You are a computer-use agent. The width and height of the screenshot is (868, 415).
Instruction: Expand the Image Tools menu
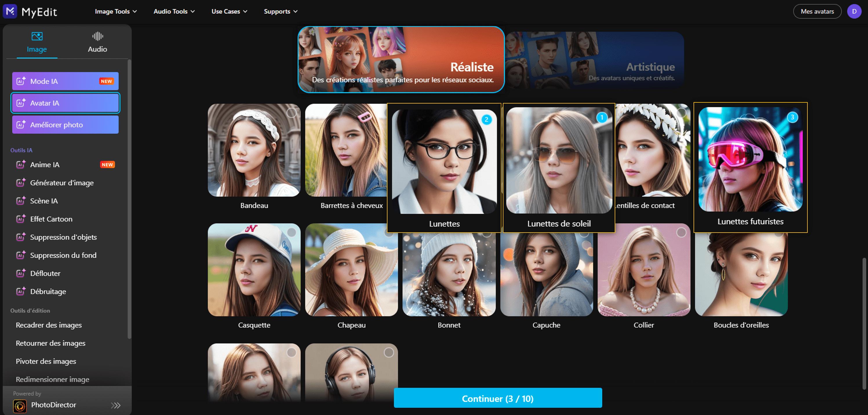point(115,11)
